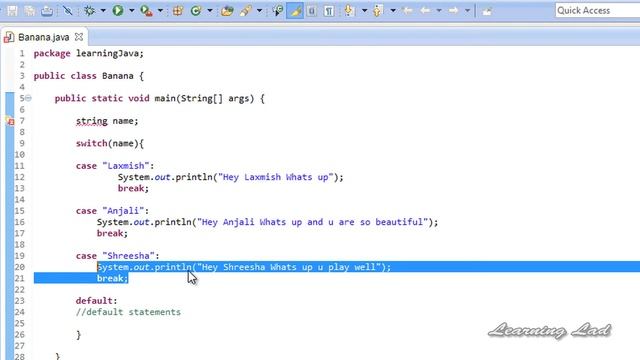Toggle Block Selection mode
Viewport: 640px width, 360px height.
tap(312, 11)
